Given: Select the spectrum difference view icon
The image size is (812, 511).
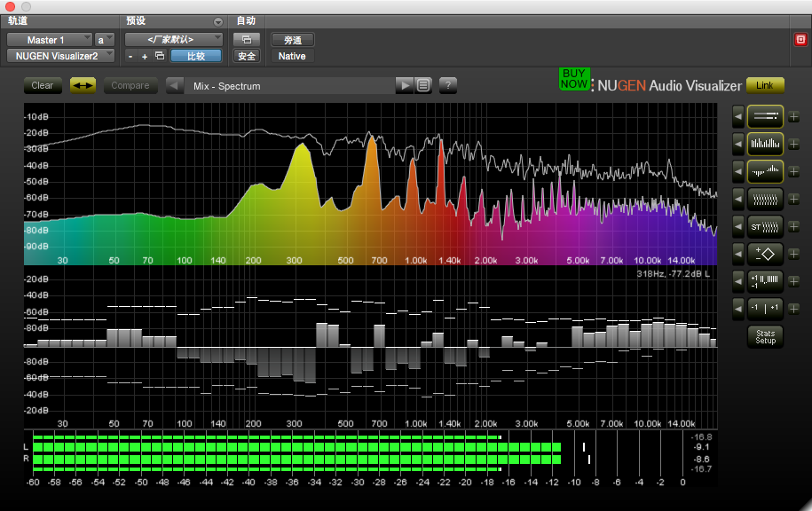Looking at the screenshot, I should tap(765, 171).
